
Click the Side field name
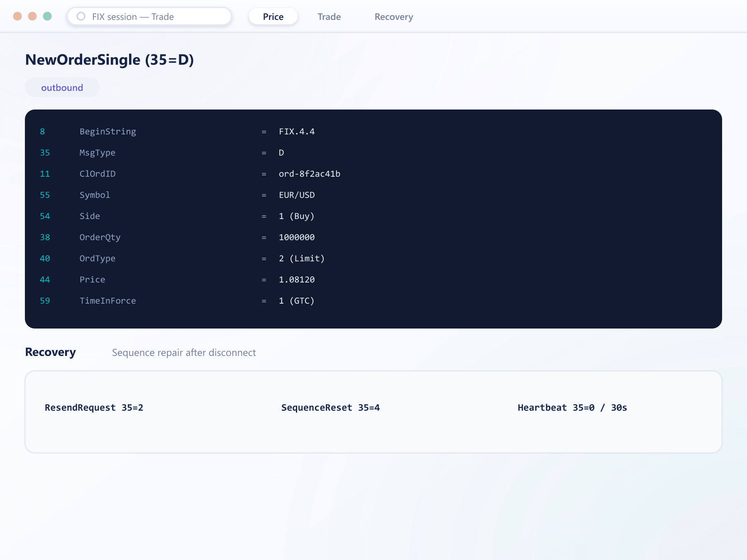(x=90, y=216)
